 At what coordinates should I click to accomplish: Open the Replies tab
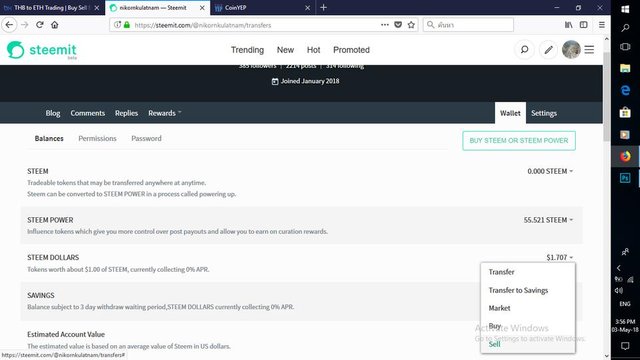[126, 113]
